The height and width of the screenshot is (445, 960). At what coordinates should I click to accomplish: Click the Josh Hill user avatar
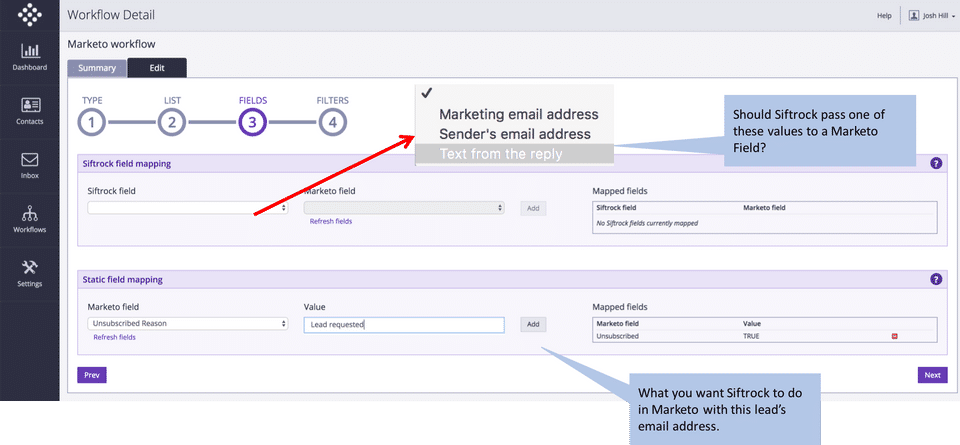click(913, 15)
